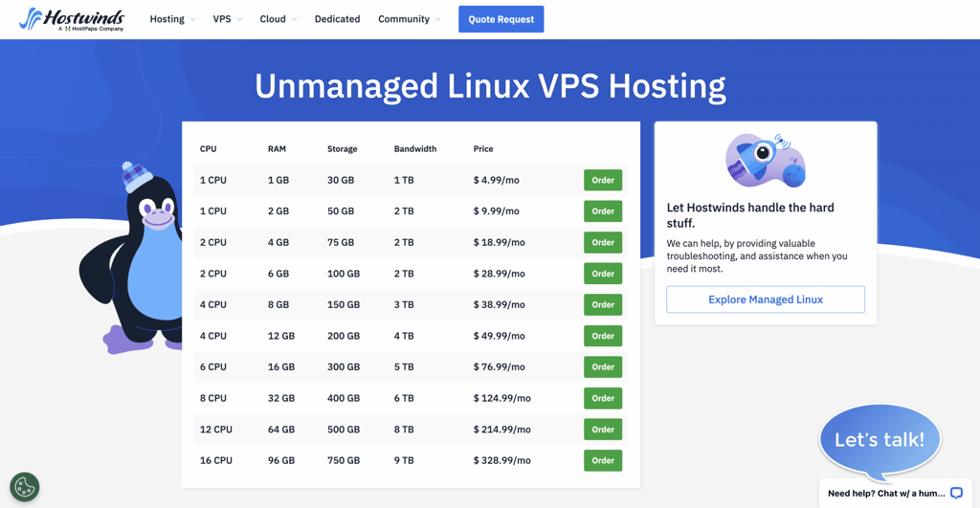Screen dimensions: 980x508
Task: Open the cookie settings icon
Action: [x=24, y=487]
